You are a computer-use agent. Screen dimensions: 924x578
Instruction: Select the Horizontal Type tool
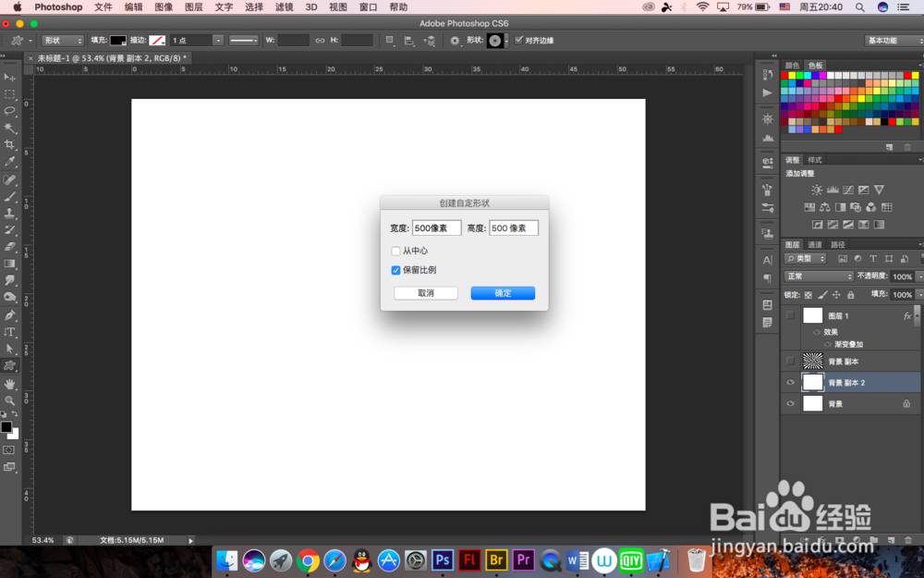pyautogui.click(x=9, y=332)
